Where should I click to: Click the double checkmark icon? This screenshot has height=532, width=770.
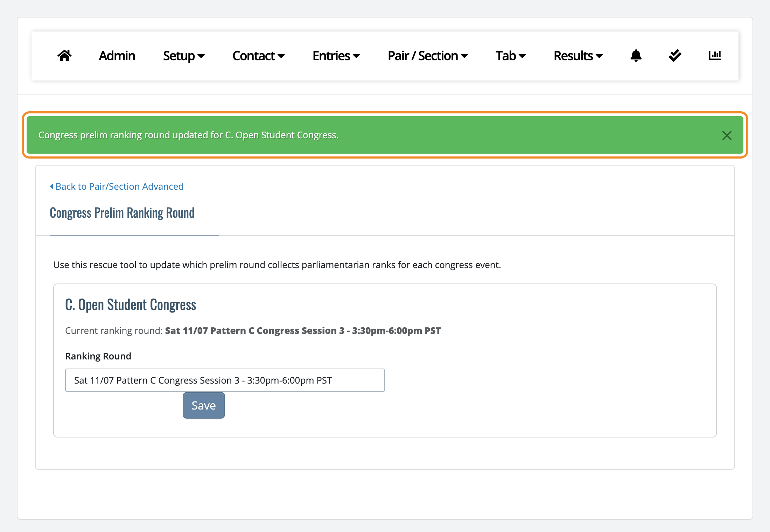coord(675,56)
